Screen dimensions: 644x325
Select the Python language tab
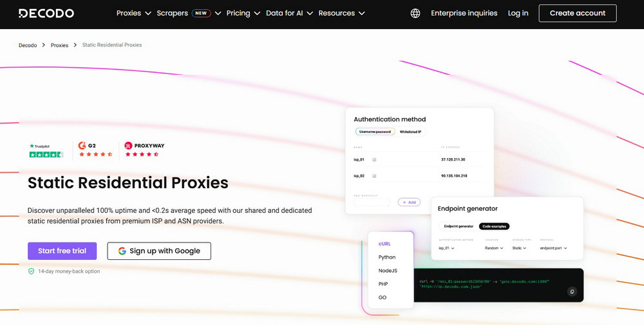pyautogui.click(x=387, y=257)
